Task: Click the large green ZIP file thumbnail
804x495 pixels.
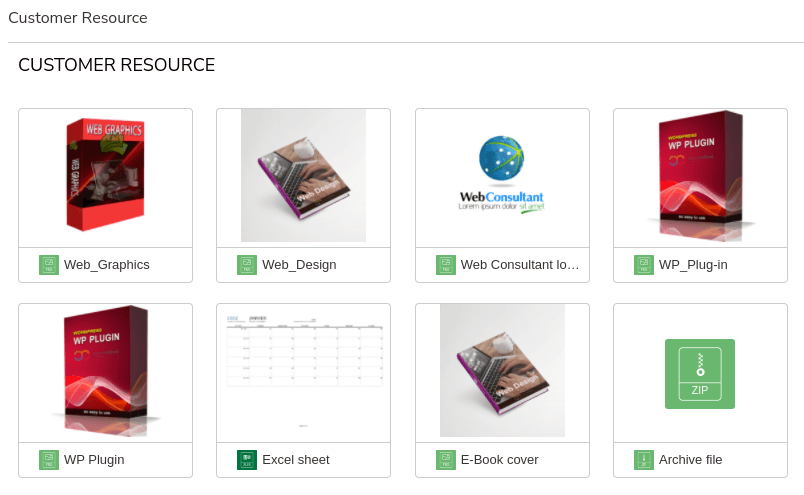Action: pos(700,373)
